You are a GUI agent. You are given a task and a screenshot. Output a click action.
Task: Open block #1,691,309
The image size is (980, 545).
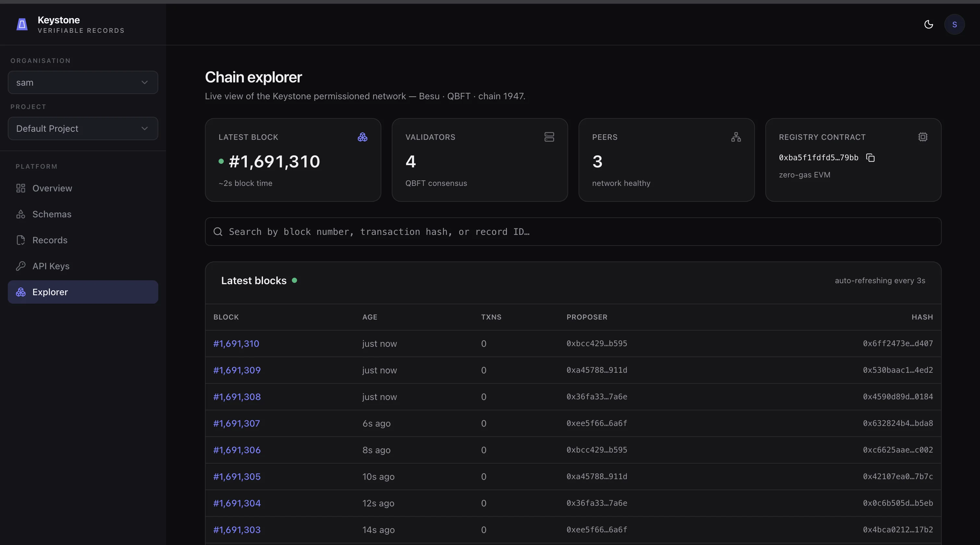coord(237,370)
